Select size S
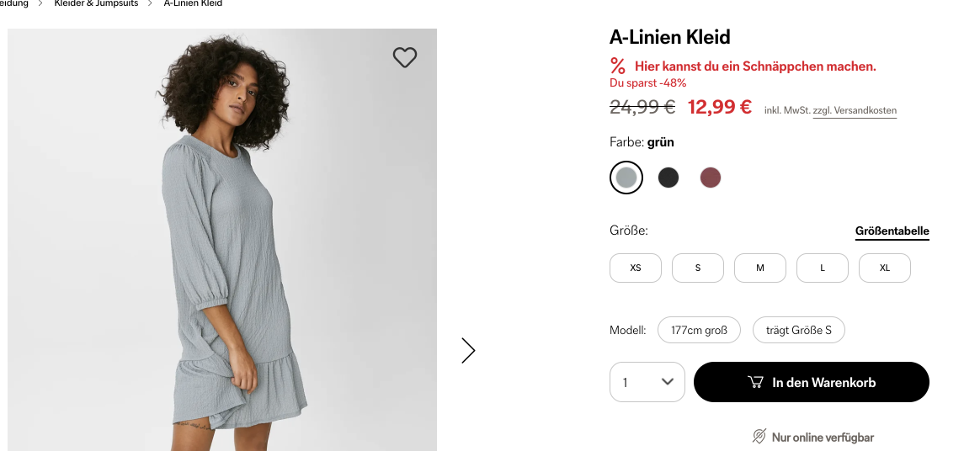This screenshot has height=451, width=980. [698, 268]
